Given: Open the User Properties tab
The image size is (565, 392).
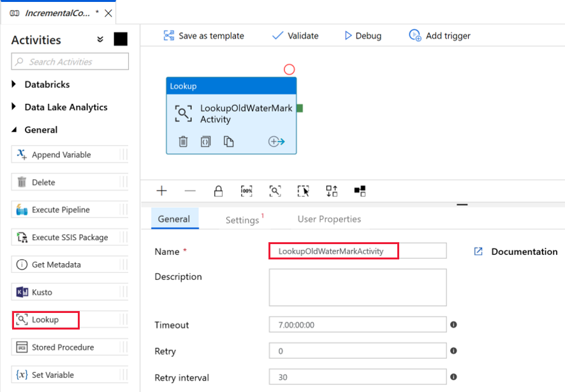Looking at the screenshot, I should tap(329, 219).
